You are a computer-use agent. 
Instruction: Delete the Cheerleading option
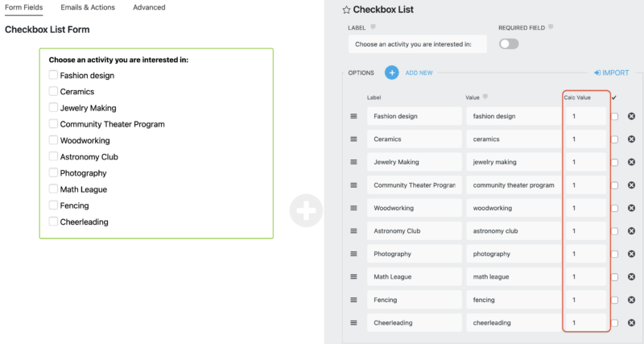632,323
